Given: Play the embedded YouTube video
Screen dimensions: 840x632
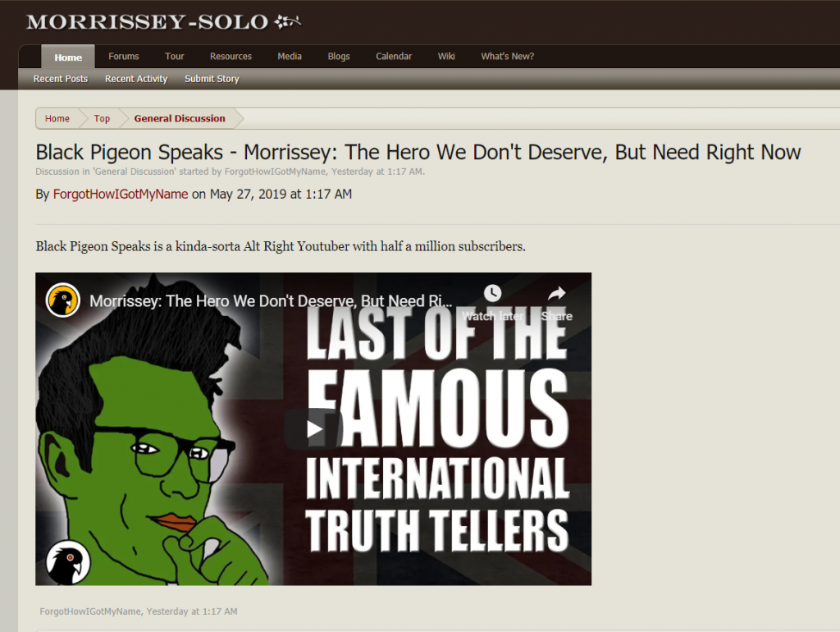Looking at the screenshot, I should pos(313,428).
